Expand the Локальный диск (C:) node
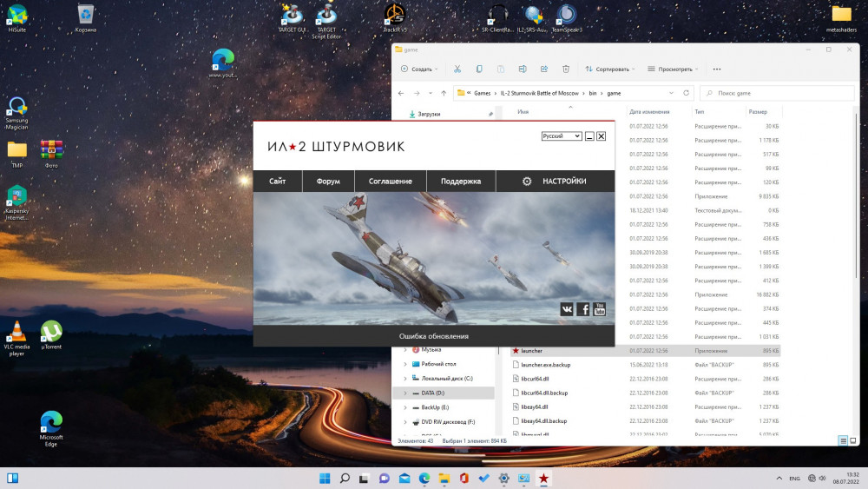Image resolution: width=868 pixels, height=489 pixels. click(x=405, y=378)
